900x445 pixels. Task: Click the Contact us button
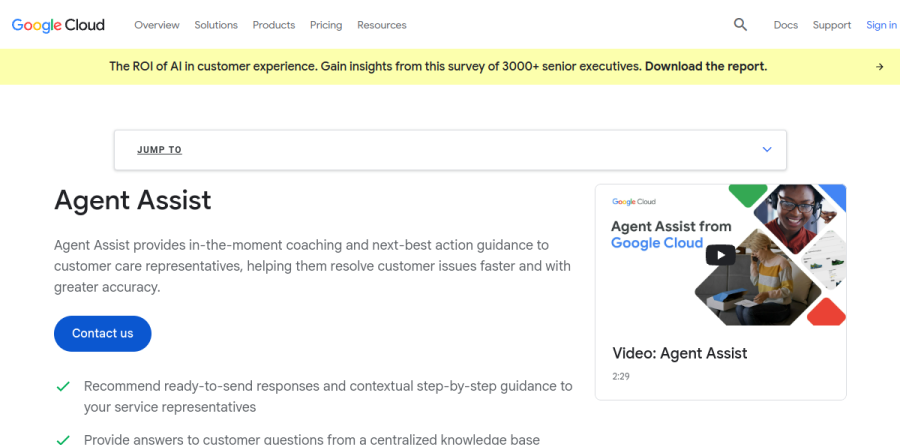click(103, 334)
